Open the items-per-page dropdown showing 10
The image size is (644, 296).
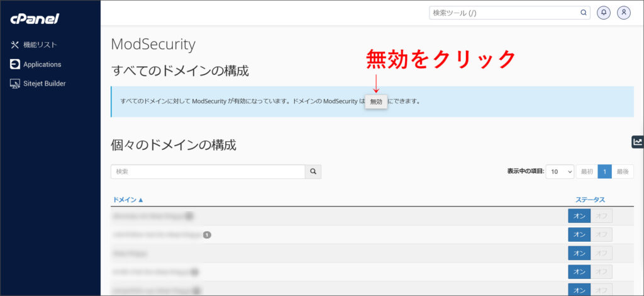[560, 172]
